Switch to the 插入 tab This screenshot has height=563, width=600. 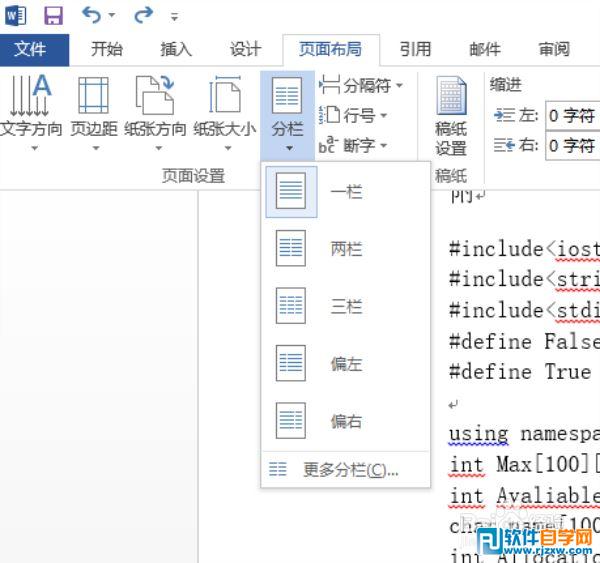pyautogui.click(x=176, y=49)
